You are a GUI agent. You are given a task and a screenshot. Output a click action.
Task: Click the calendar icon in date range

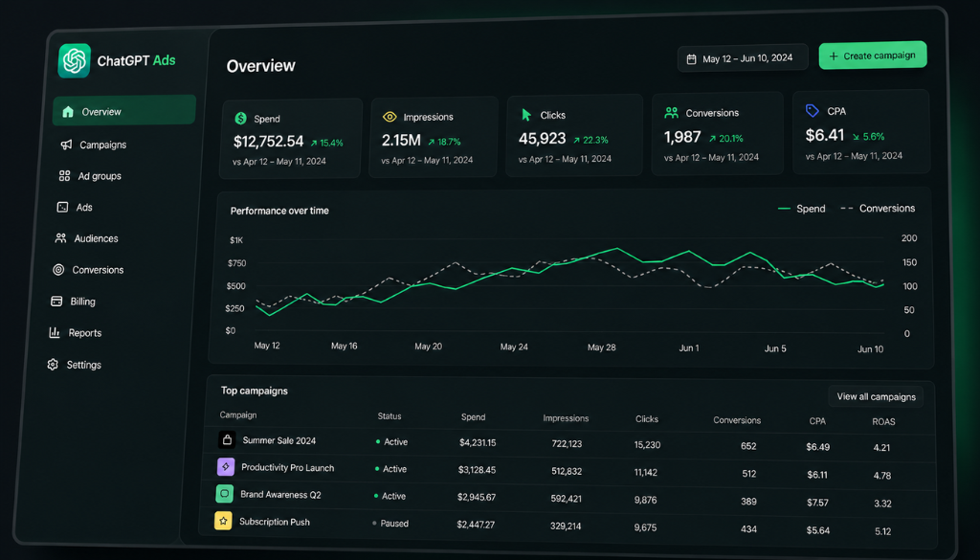point(691,59)
